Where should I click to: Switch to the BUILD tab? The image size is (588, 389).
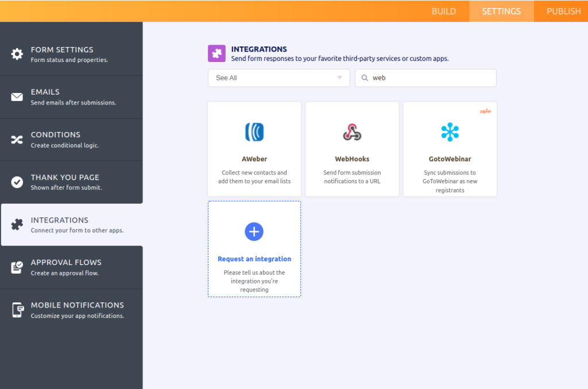[x=444, y=11]
